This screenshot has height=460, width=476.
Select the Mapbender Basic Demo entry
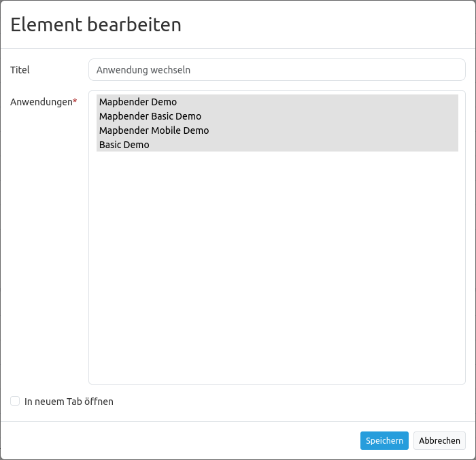coord(150,116)
